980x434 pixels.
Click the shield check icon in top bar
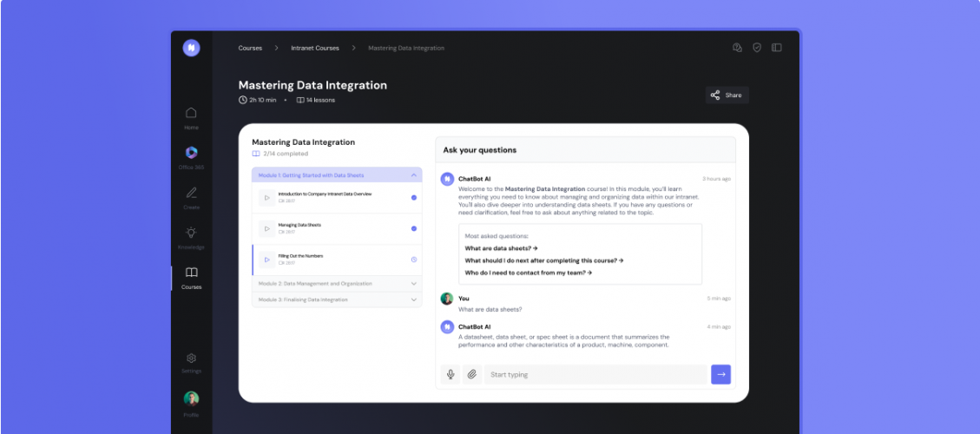757,48
